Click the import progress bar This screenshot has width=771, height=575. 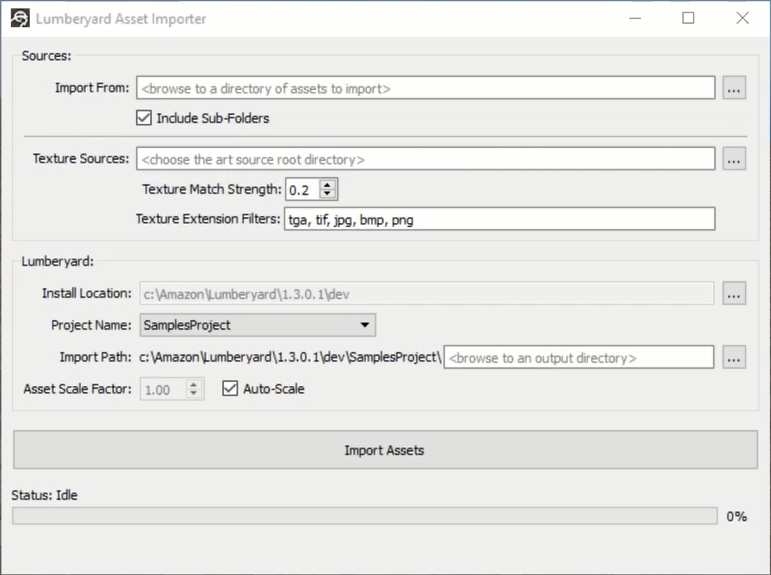pyautogui.click(x=364, y=516)
